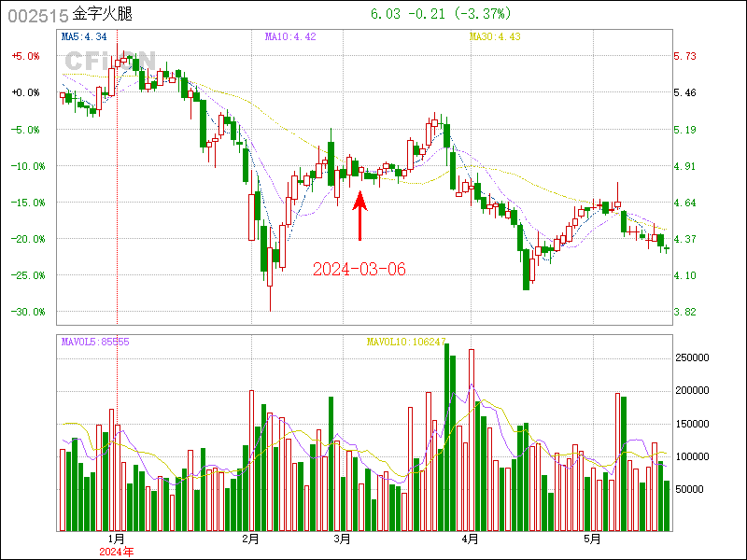Click the MAVOL5:85555 volume label
Screen dimensions: 747x560
95,343
